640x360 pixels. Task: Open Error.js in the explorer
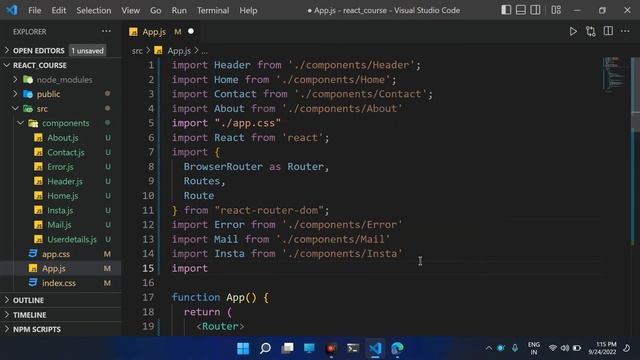pyautogui.click(x=61, y=167)
